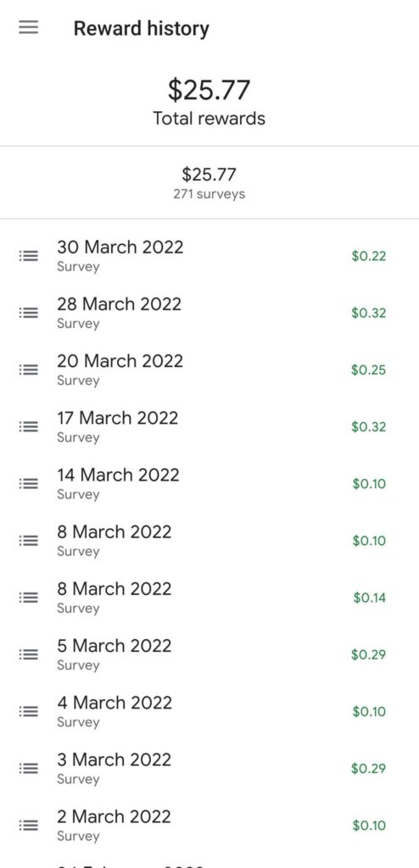Screen dimensions: 419x868
Task: Tap the list icon beside 30 March 2022
Action: (28, 256)
